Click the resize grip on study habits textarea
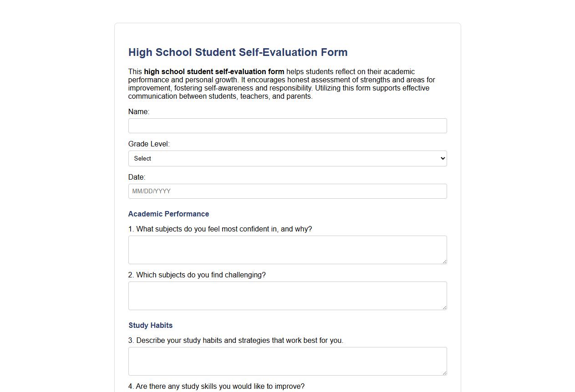The width and height of the screenshot is (575, 392). [444, 373]
